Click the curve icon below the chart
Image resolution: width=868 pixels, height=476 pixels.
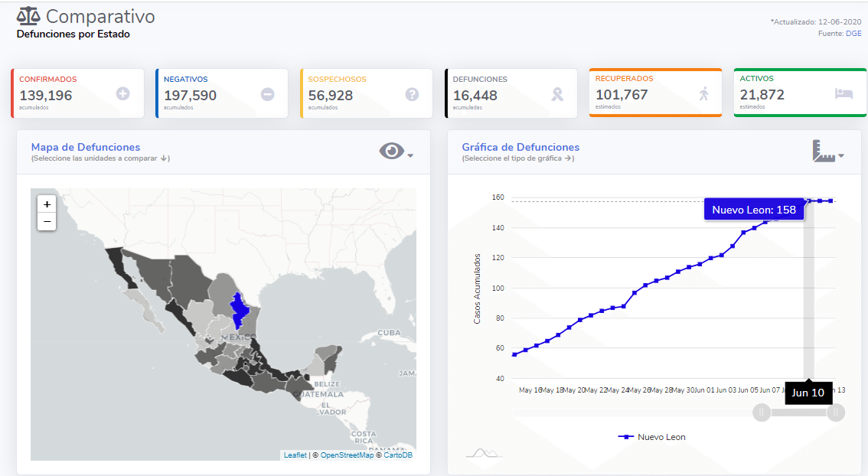(484, 452)
